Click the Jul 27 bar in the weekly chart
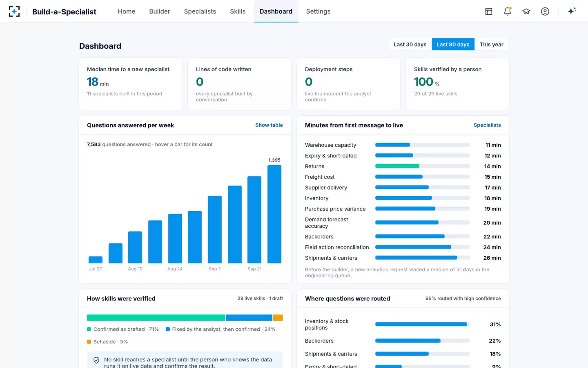The height and width of the screenshot is (368, 588). pos(96,260)
